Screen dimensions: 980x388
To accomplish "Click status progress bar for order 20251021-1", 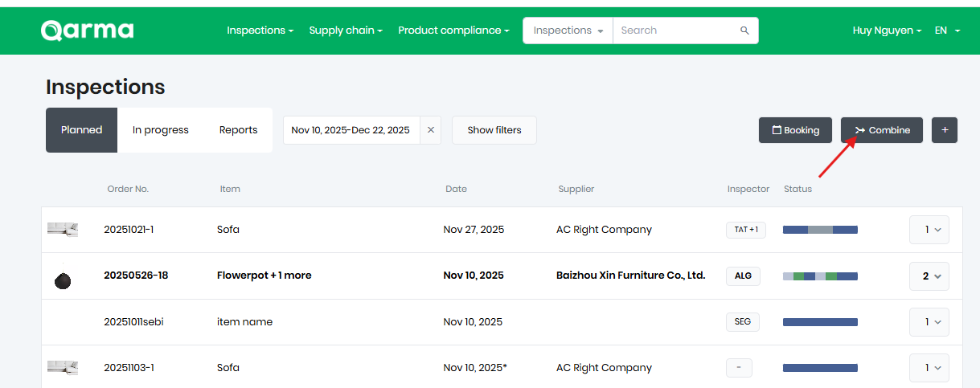I will [820, 230].
